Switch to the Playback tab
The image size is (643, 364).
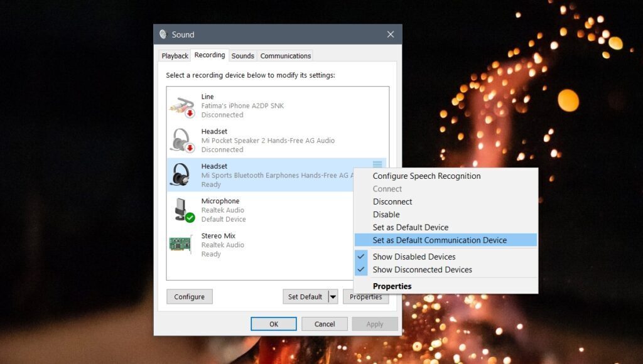coord(174,56)
